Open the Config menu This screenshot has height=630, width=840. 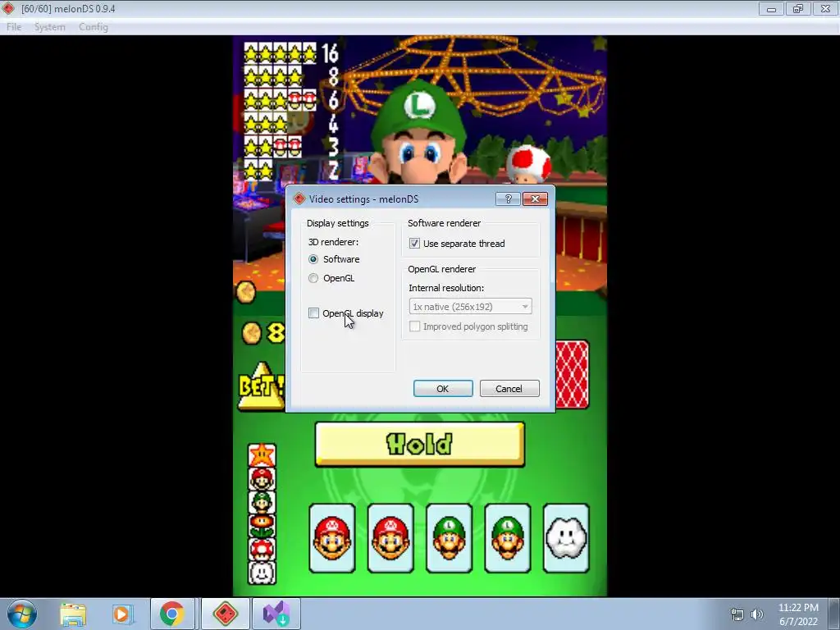click(94, 27)
